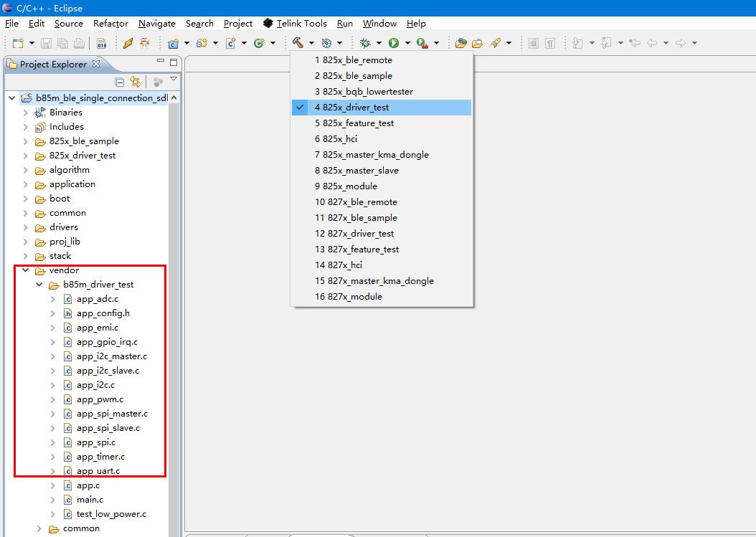Expand the 825x_ble_sample folder
The height and width of the screenshot is (537, 756).
tap(26, 142)
